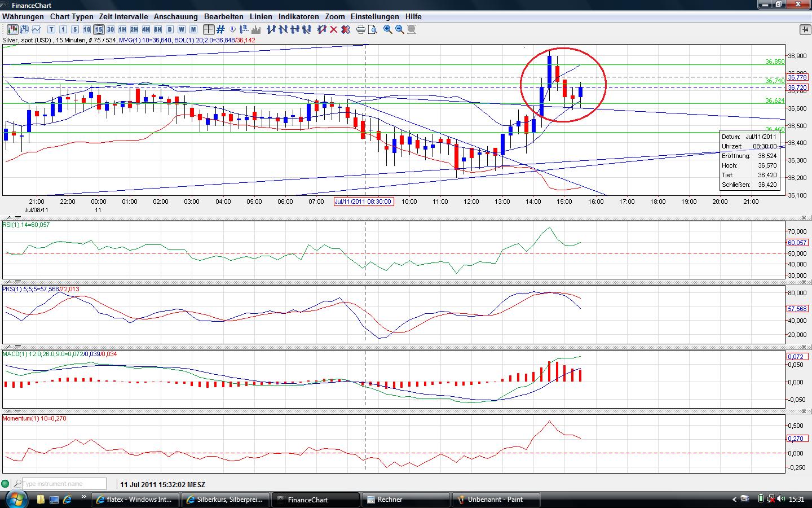Collapse the MACD panel with its down arrow
The width and height of the screenshot is (812, 508).
[18, 346]
